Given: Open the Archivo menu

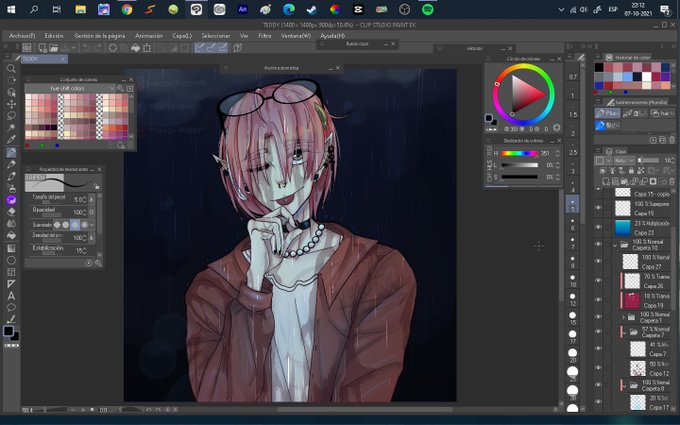Looking at the screenshot, I should (22, 36).
